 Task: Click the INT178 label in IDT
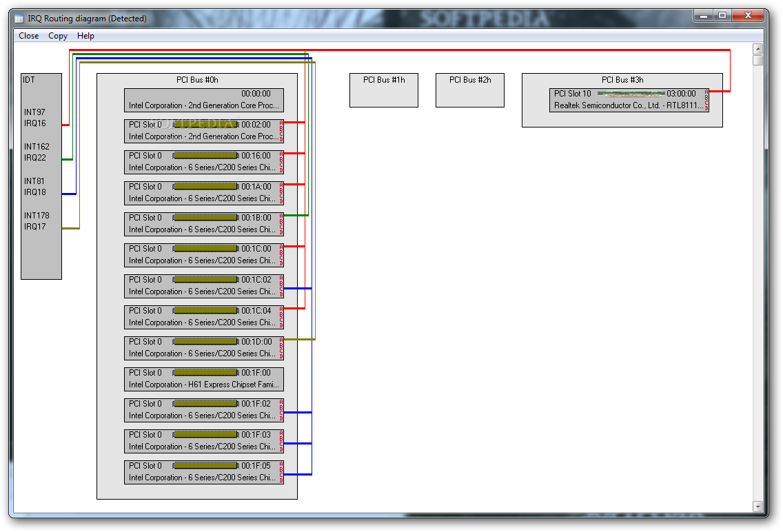(37, 216)
